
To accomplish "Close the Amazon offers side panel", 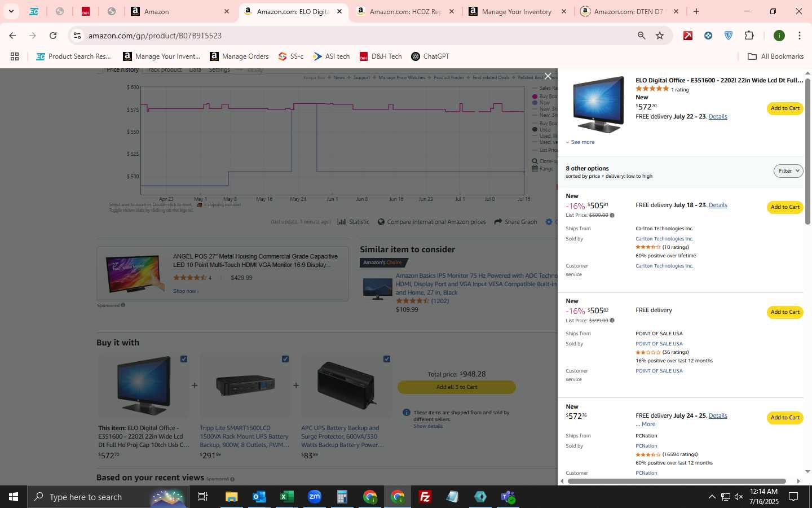I will click(x=548, y=76).
